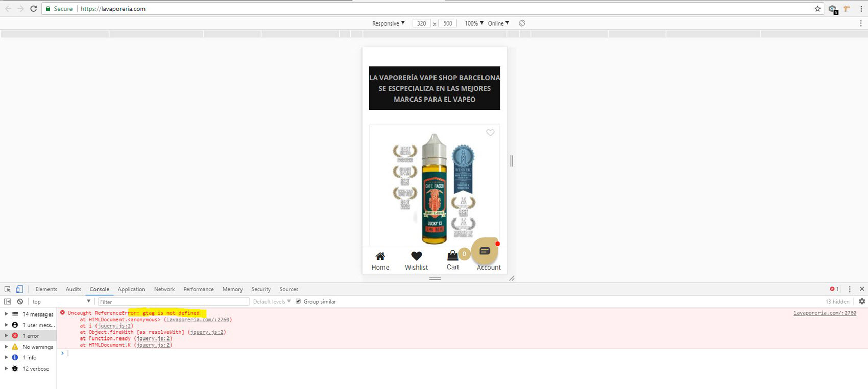Reload the page with the refresh icon
868x389 pixels.
click(34, 9)
